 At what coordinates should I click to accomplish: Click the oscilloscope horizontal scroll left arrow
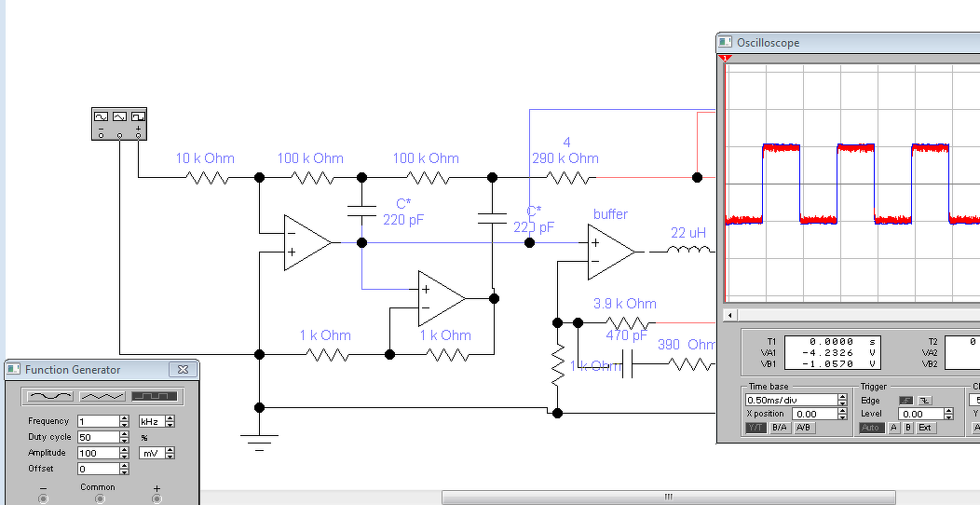click(x=730, y=315)
